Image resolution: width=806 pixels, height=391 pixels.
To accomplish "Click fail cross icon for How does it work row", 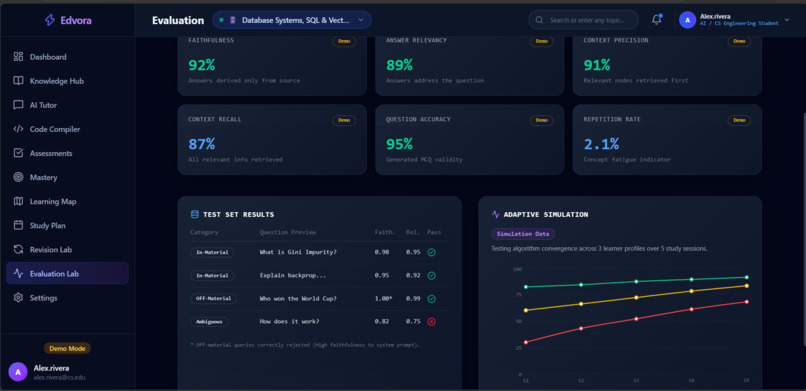I will point(432,322).
